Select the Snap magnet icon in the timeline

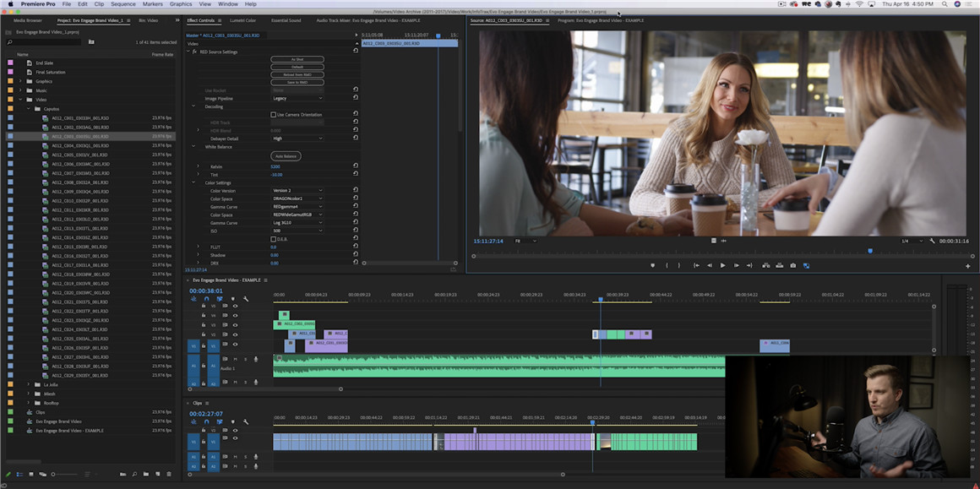tap(207, 299)
